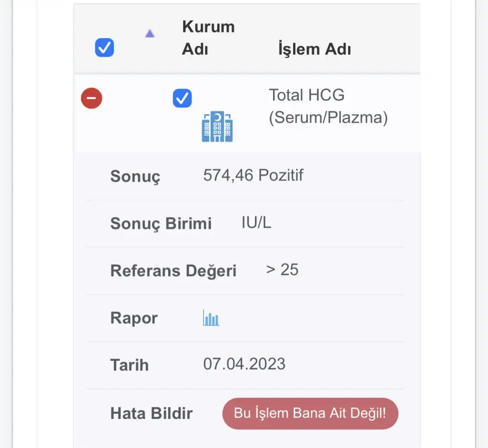This screenshot has width=488, height=448.
Task: Toggle the select-all checkbox in table header
Action: coord(104,48)
